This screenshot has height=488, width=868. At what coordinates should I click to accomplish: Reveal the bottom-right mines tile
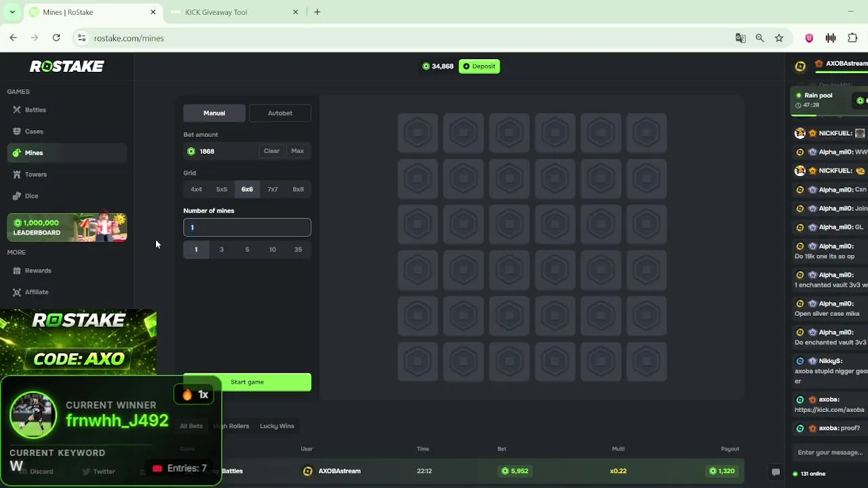(646, 361)
